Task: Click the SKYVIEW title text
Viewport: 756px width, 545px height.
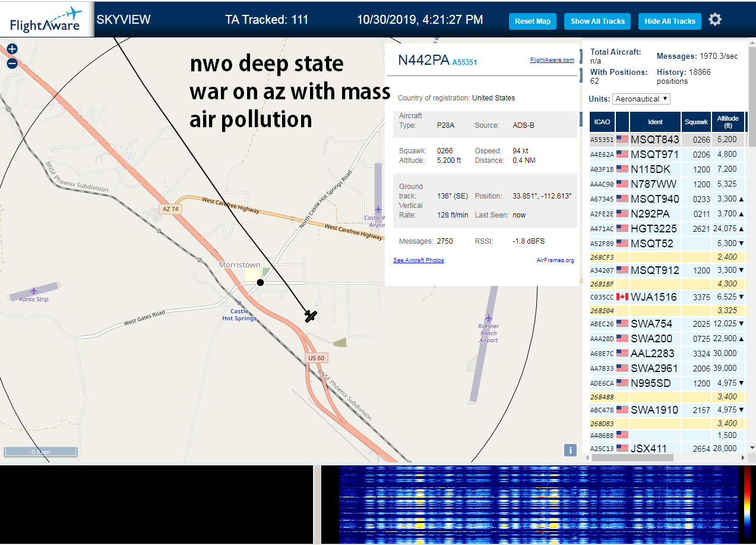Action: click(124, 20)
